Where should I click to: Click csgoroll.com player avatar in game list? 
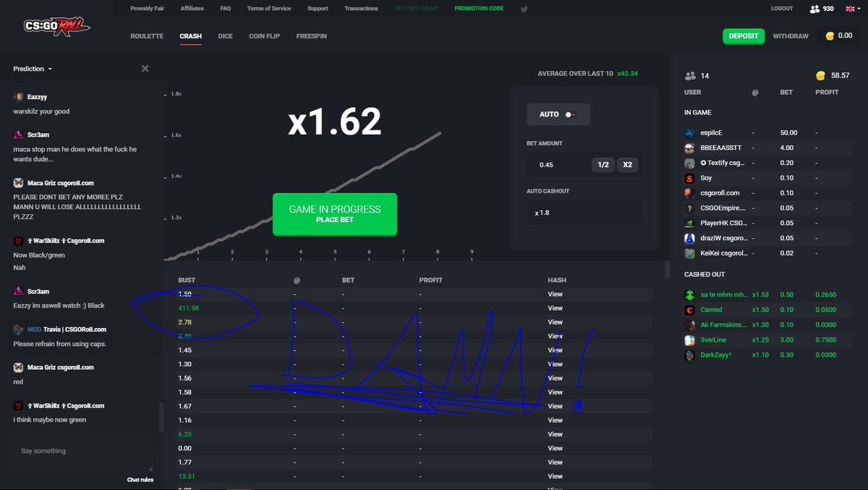689,193
